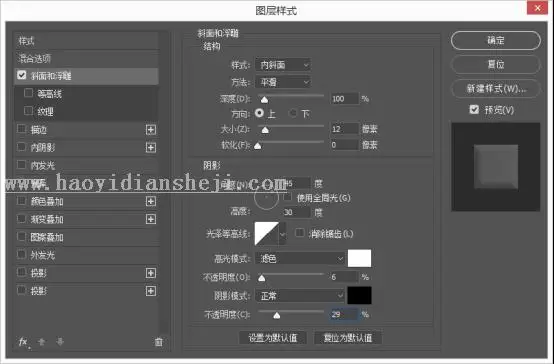Image resolution: width=554 pixels, height=364 pixels.
Task: Click the move effect down arrow icon
Action: click(60, 342)
